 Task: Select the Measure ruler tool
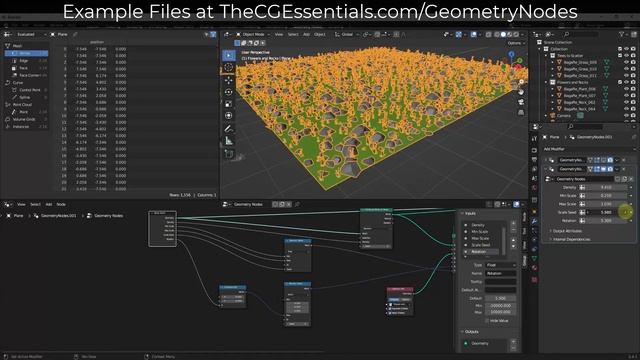(229, 141)
